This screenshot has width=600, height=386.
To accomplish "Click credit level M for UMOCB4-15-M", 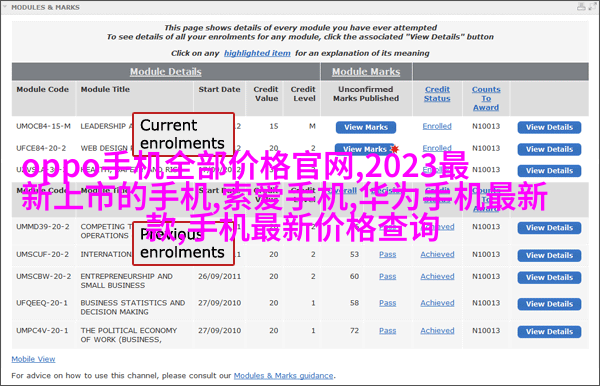I will pyautogui.click(x=312, y=126).
